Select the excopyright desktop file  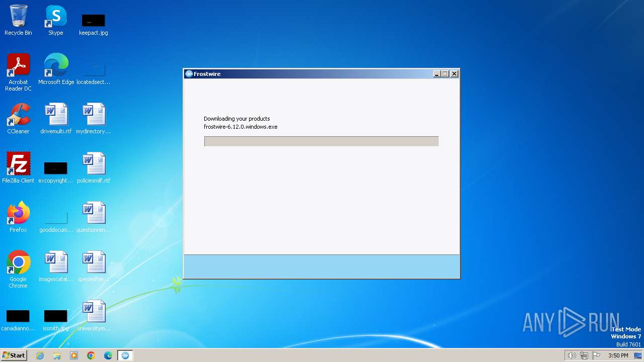56,171
